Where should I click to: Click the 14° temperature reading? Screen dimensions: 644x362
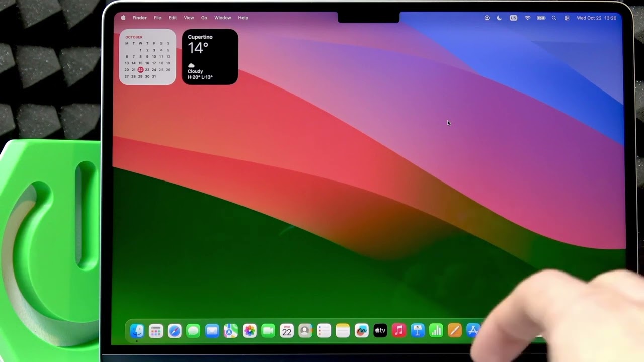[x=198, y=48]
